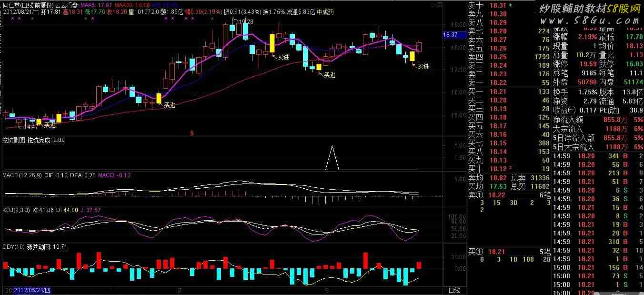Viewport: 644px width, 295px height.
Task: Click the 5日大宗流入 row
Action: (598, 147)
